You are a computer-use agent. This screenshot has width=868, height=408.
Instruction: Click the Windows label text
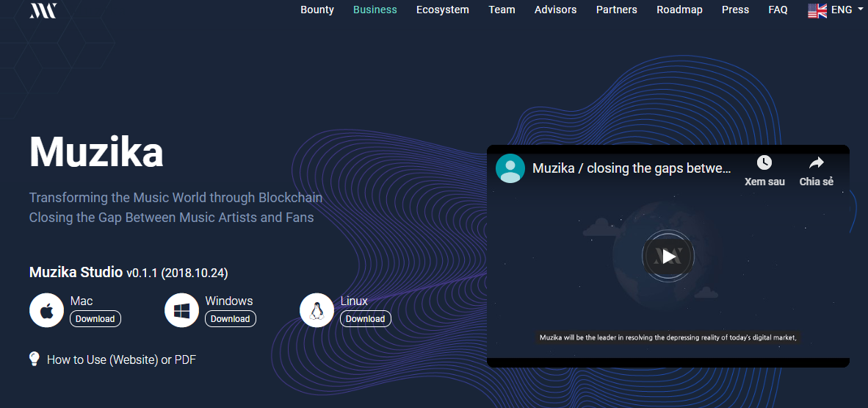coord(229,301)
